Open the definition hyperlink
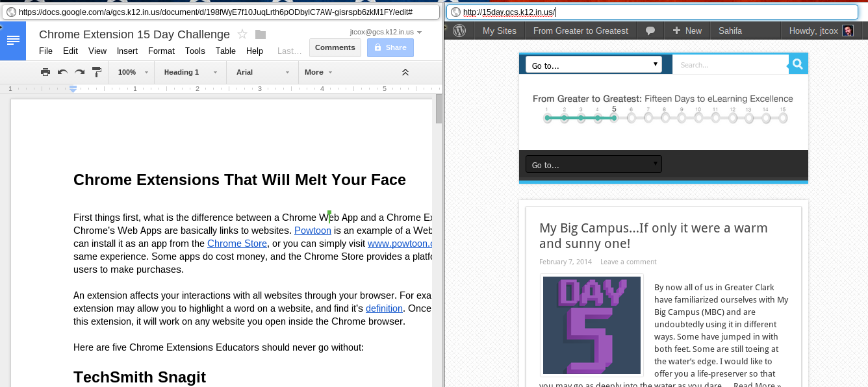This screenshot has width=868, height=387. pyautogui.click(x=385, y=308)
